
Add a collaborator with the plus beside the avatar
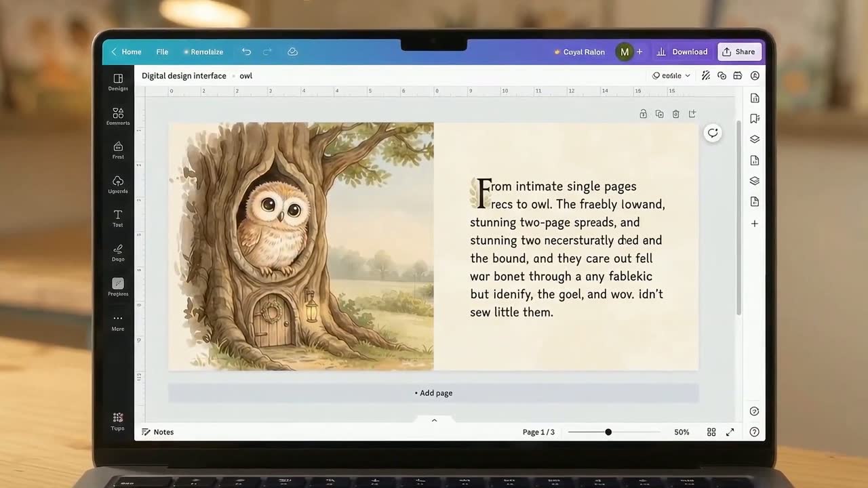click(x=639, y=52)
